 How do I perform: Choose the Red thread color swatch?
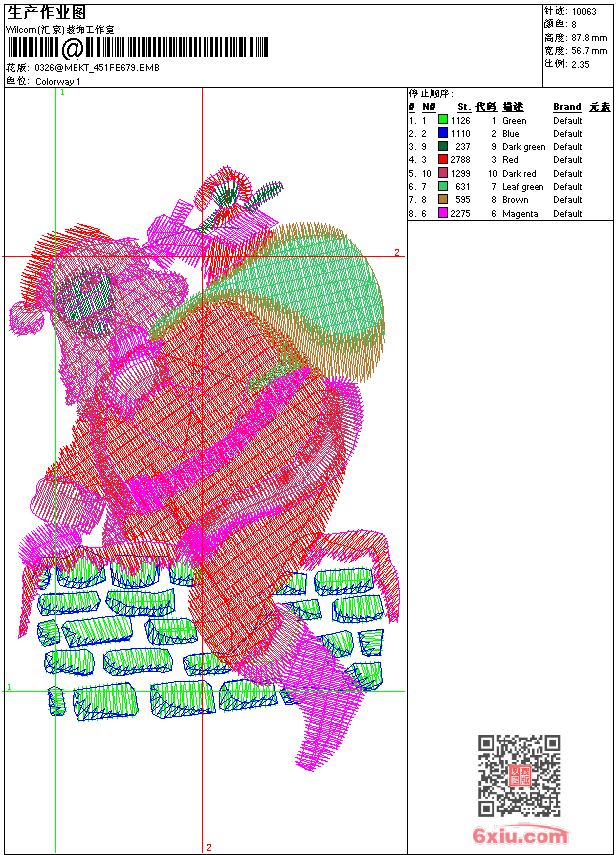[443, 159]
